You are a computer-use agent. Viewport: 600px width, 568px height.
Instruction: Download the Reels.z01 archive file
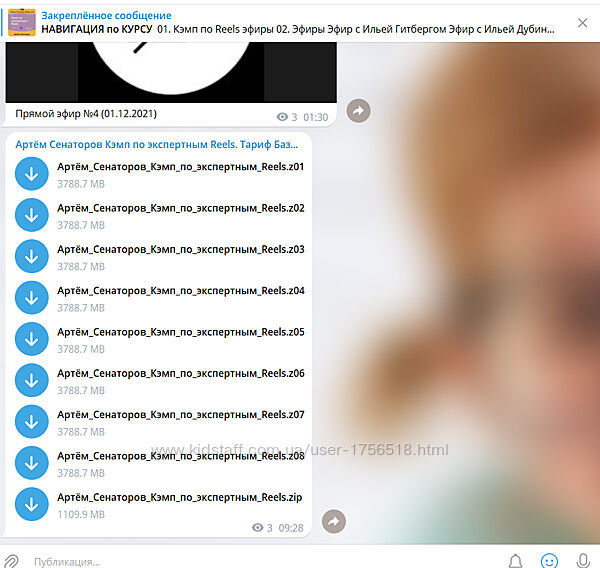pyautogui.click(x=32, y=174)
